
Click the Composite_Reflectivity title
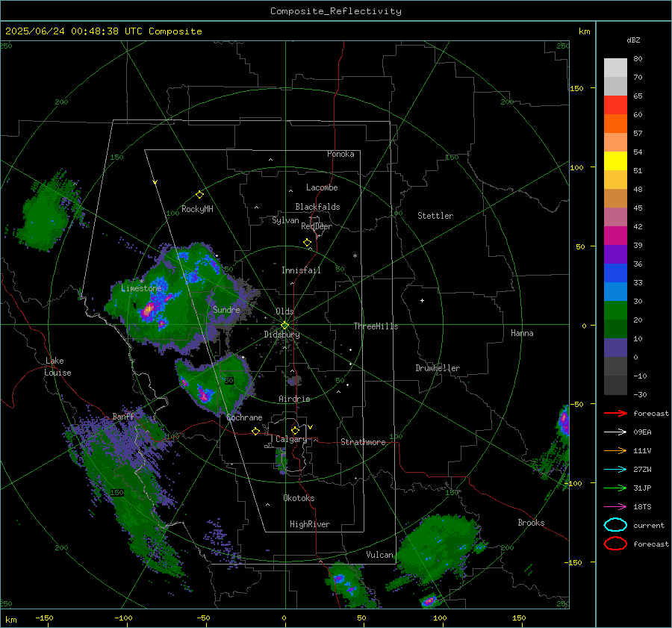[336, 11]
